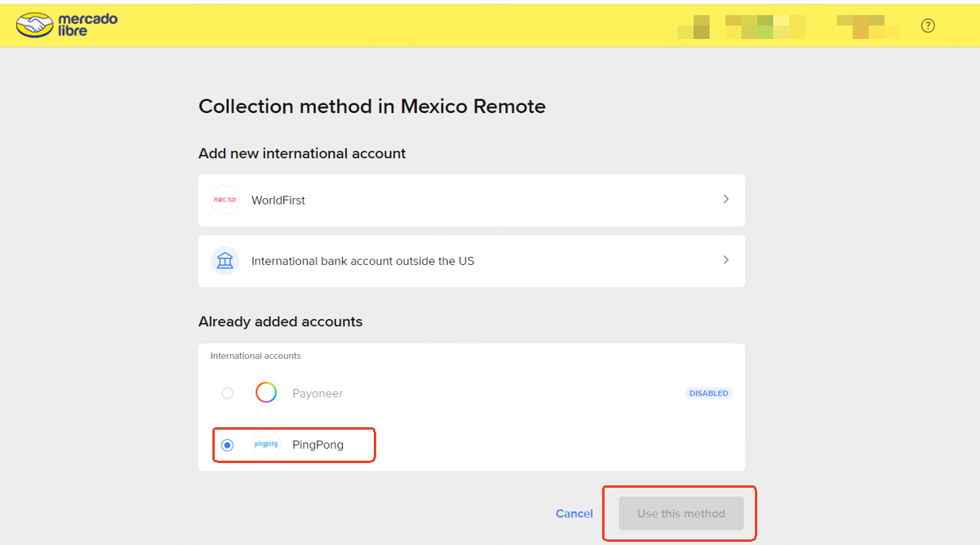Open help via the question mark icon
The image size is (980, 545).
click(x=927, y=25)
